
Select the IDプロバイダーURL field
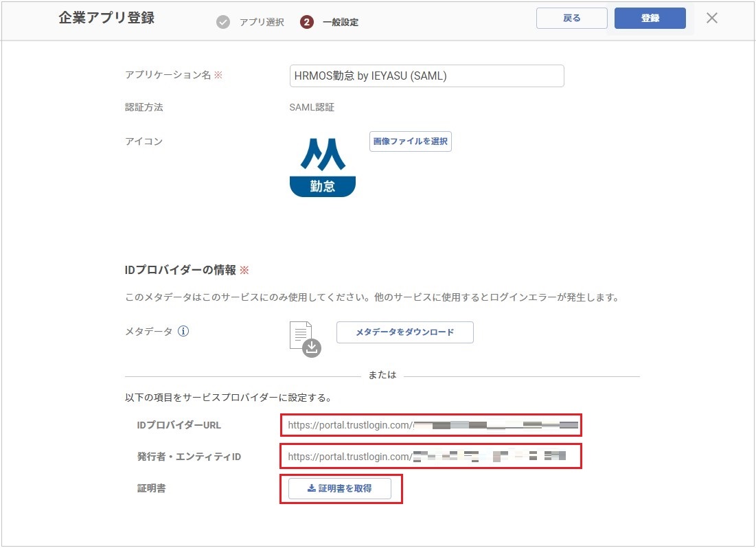tap(431, 425)
